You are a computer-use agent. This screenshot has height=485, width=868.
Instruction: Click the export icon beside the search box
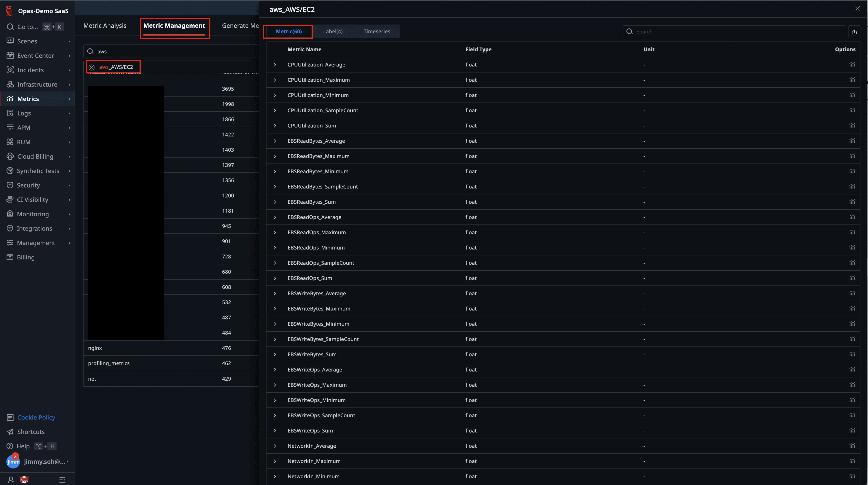(x=854, y=32)
